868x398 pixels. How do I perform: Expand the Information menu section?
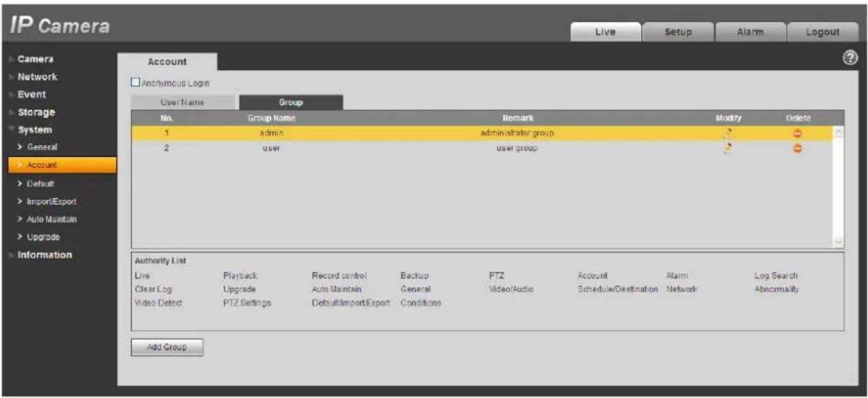pos(44,255)
